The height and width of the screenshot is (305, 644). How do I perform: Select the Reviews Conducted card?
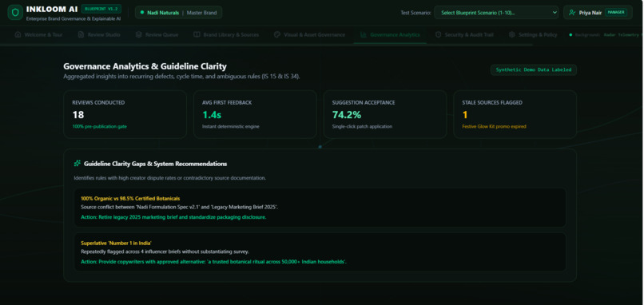[125, 114]
